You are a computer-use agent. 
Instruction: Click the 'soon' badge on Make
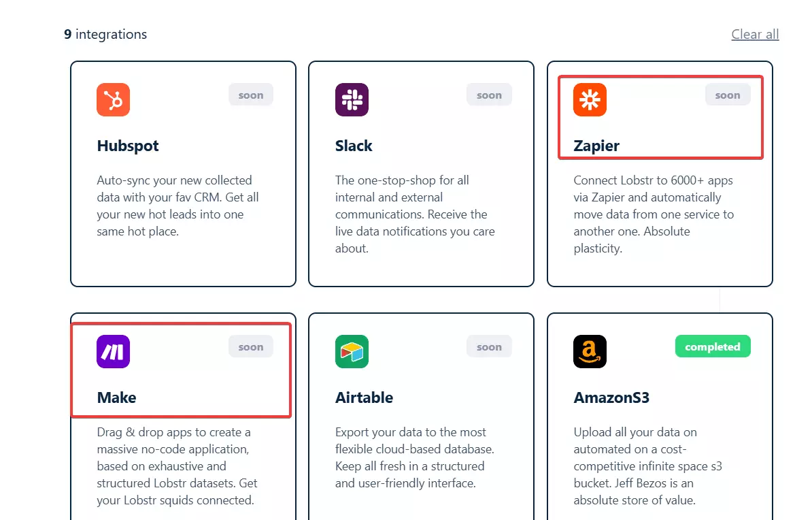(x=250, y=346)
